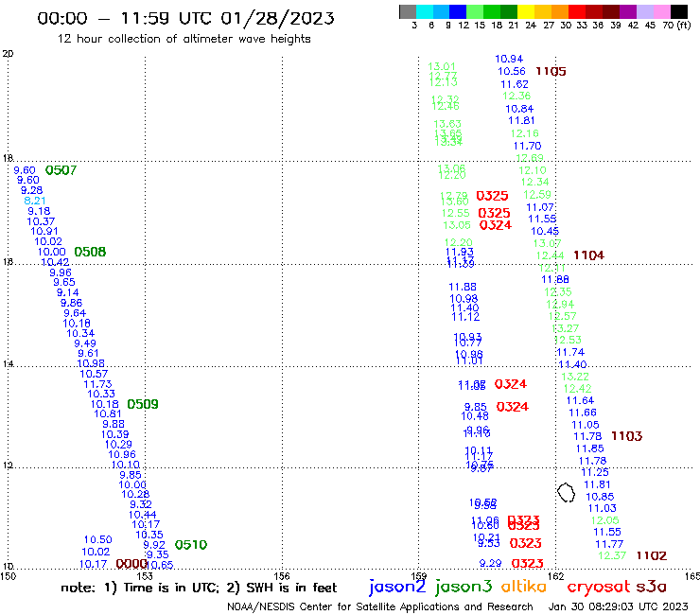Click the '24' color scale label
The height and width of the screenshot is (615, 700).
tap(531, 26)
